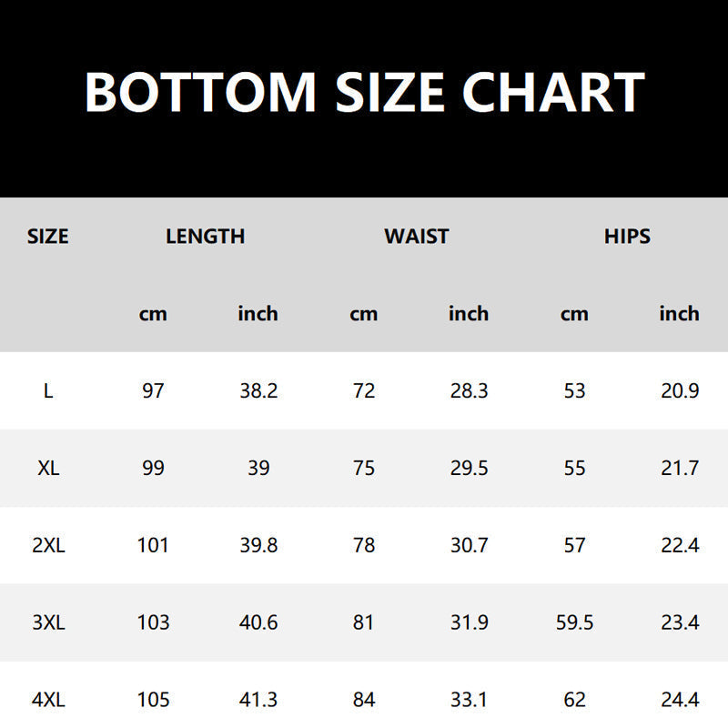Image resolution: width=728 pixels, height=728 pixels.
Task: Click the XL size row label
Action: 48,468
